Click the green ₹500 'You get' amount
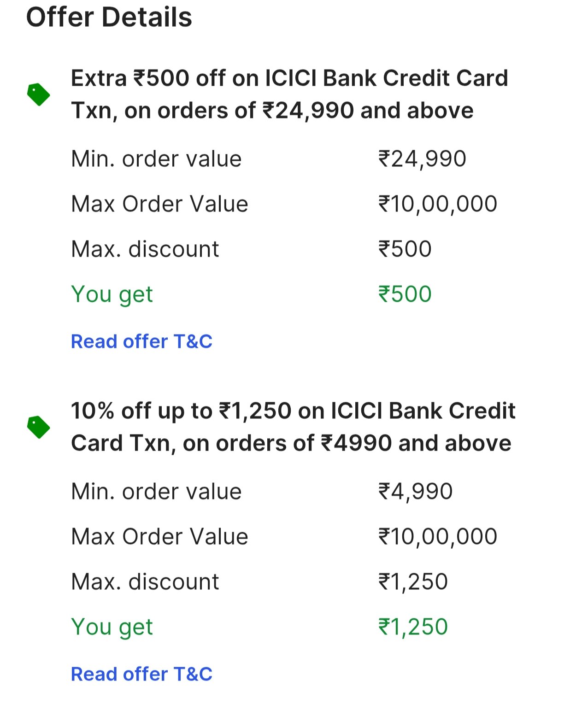The width and height of the screenshot is (582, 728). 405,294
